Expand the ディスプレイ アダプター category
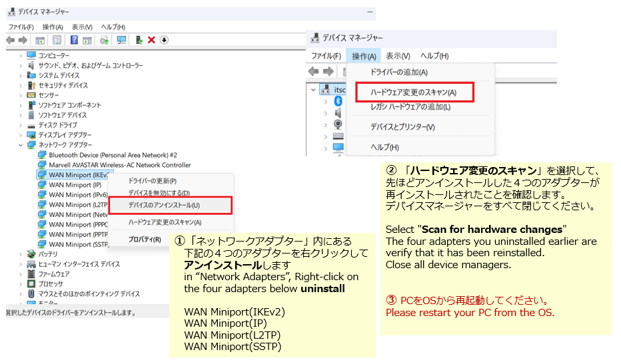The height and width of the screenshot is (364, 621). 21,134
